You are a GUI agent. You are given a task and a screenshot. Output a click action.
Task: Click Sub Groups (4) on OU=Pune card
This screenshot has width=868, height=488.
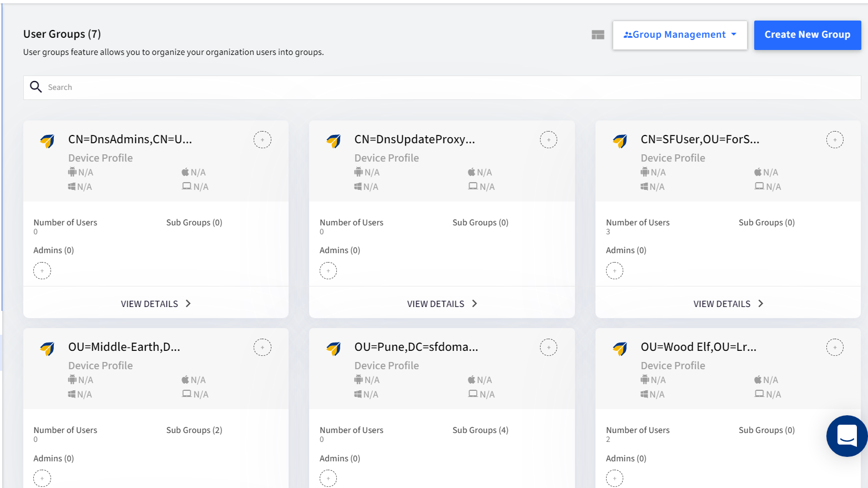tap(480, 430)
